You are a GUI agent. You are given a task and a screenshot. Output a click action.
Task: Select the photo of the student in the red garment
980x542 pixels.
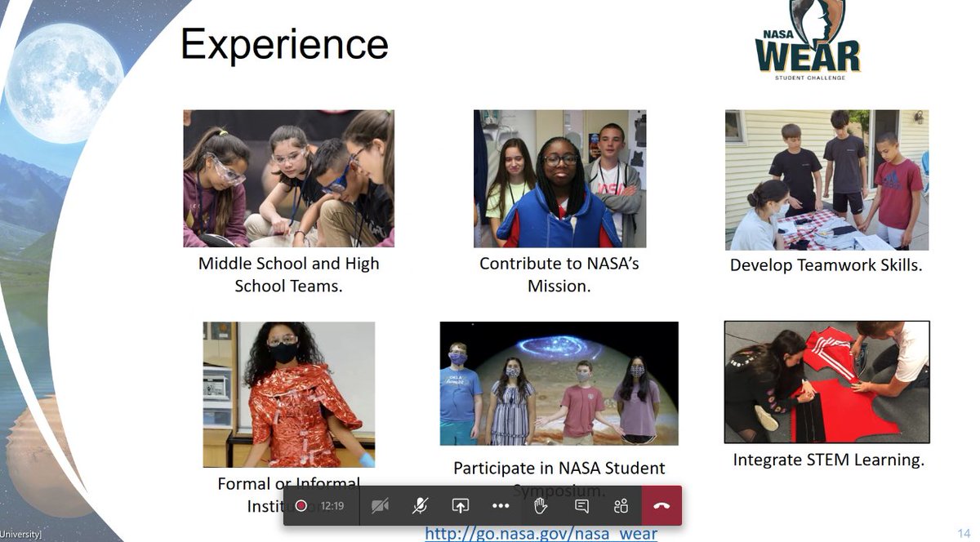[x=289, y=394]
